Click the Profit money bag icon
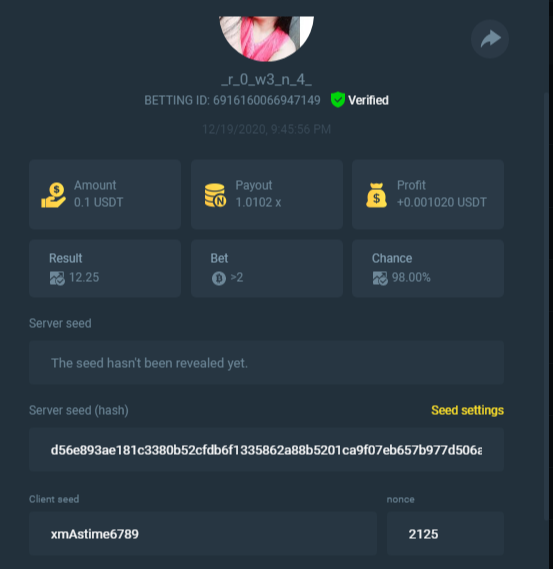Image resolution: width=553 pixels, height=569 pixels. point(376,195)
